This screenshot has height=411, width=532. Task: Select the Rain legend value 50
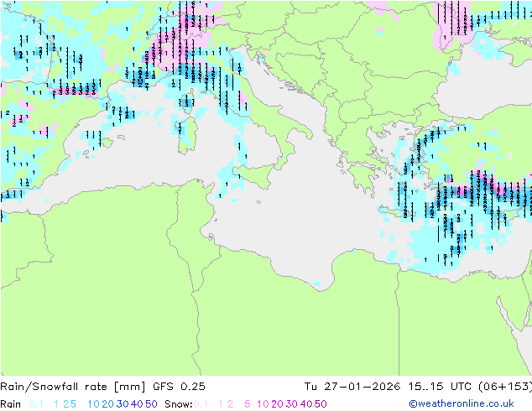[x=151, y=404]
